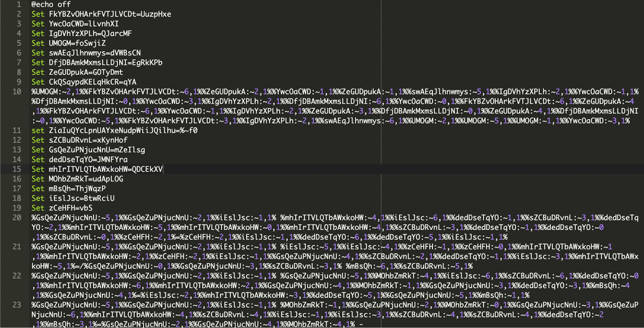This screenshot has width=644, height=328.
Task: Click 'sZCBuDRvnL=xKynHof' on line 12
Action: click(x=88, y=140)
